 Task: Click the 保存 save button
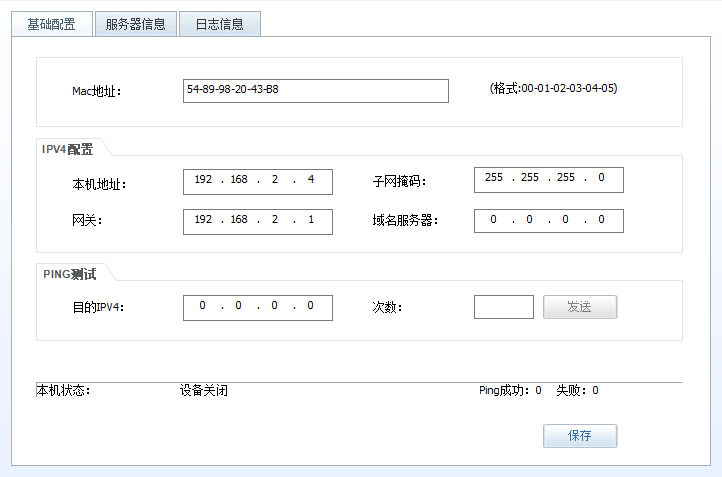[x=580, y=436]
